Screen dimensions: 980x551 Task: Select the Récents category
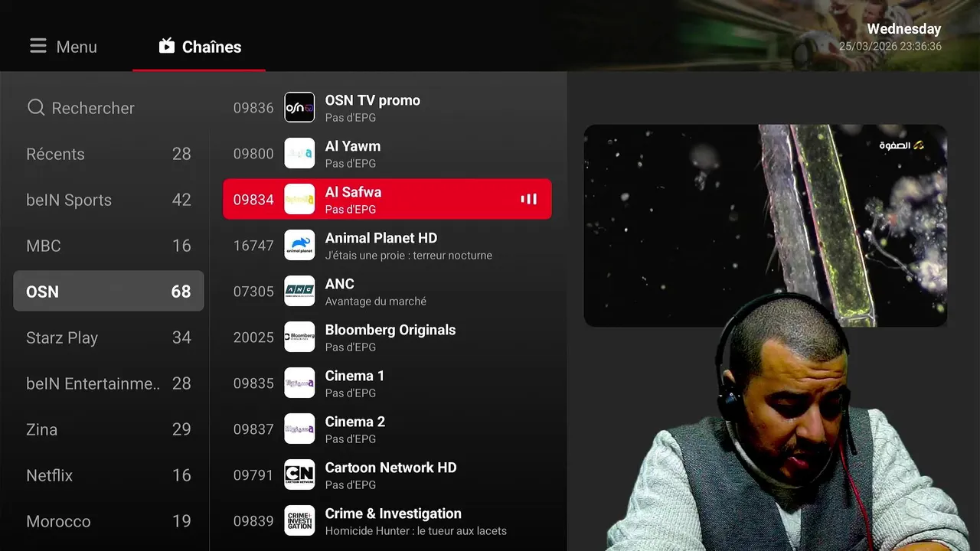(109, 154)
